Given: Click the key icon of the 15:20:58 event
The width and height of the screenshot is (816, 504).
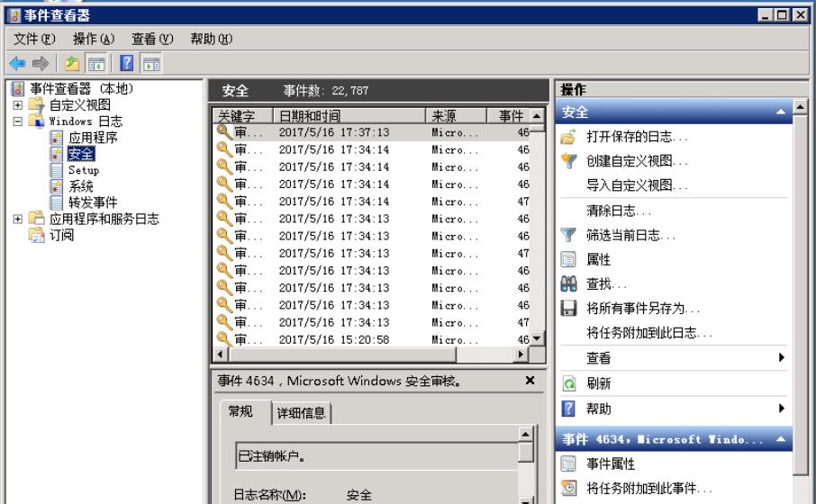Looking at the screenshot, I should [x=224, y=339].
